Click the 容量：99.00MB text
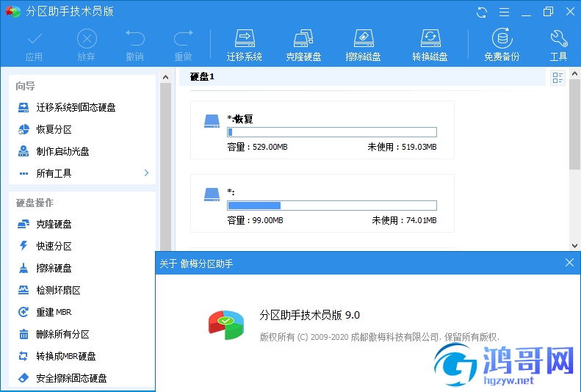 (255, 220)
